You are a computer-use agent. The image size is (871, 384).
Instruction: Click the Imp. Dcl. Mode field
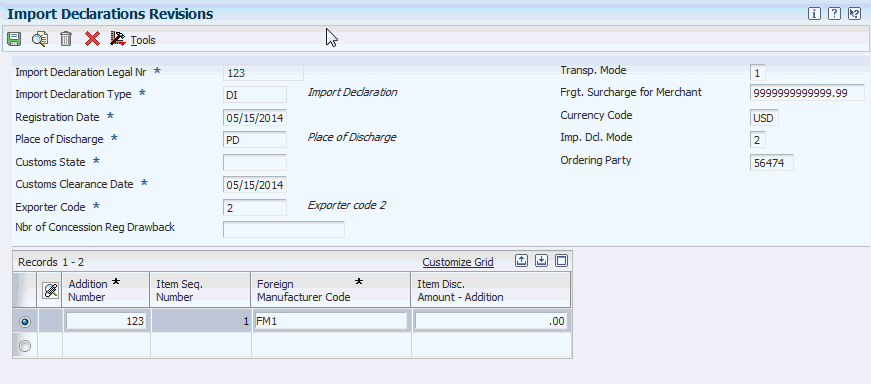[758, 139]
